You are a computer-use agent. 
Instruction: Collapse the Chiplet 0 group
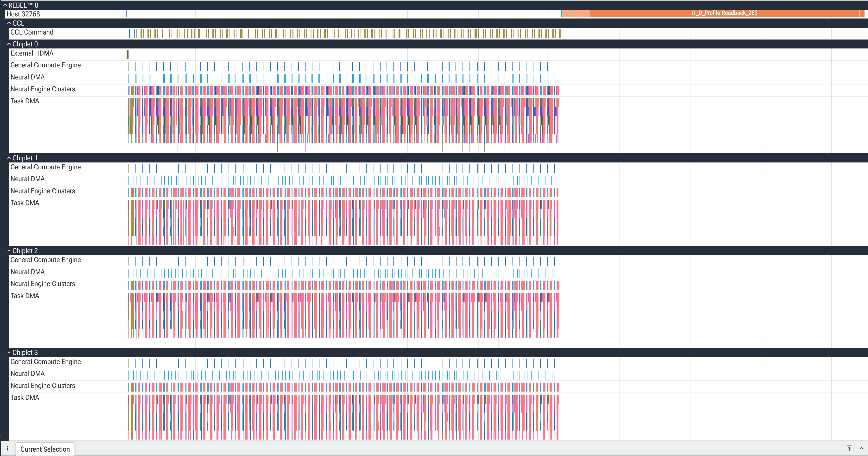(x=9, y=44)
